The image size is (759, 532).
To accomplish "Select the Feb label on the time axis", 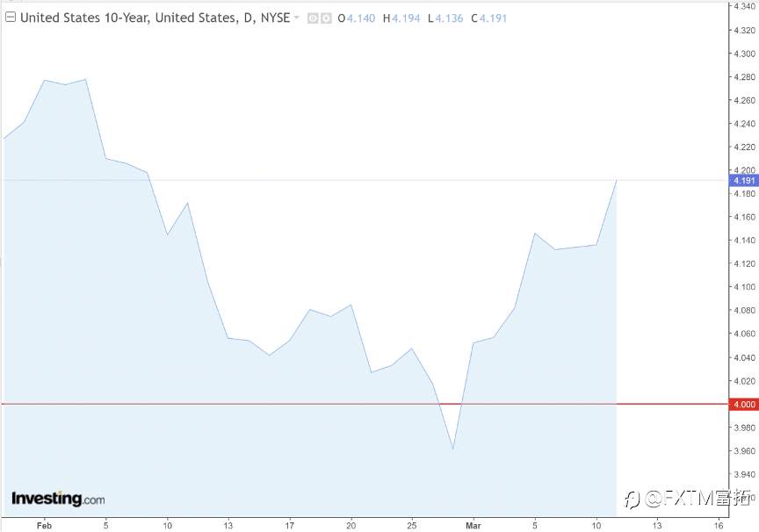I will (44, 526).
